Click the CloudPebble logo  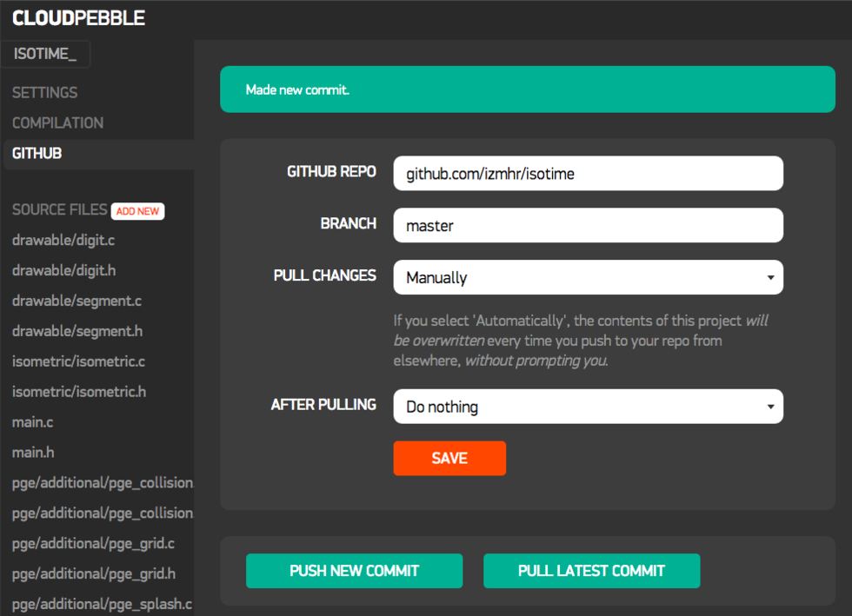[x=78, y=18]
